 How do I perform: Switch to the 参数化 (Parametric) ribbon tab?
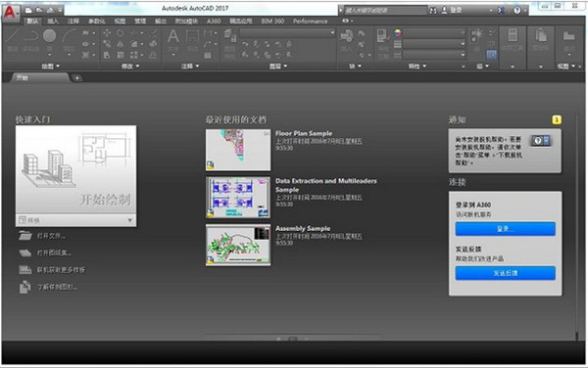point(97,21)
